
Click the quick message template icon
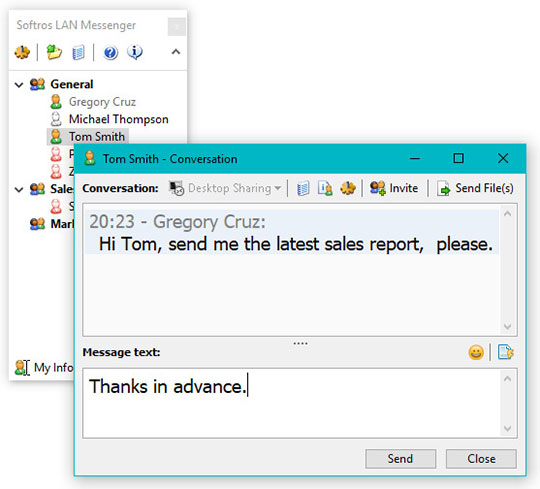506,352
